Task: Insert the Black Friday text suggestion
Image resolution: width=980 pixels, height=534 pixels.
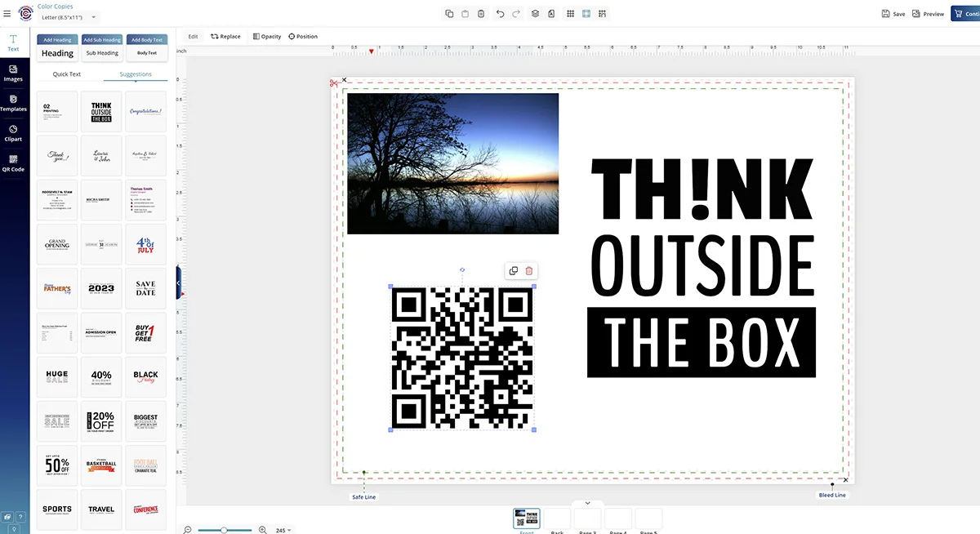Action: tap(146, 376)
